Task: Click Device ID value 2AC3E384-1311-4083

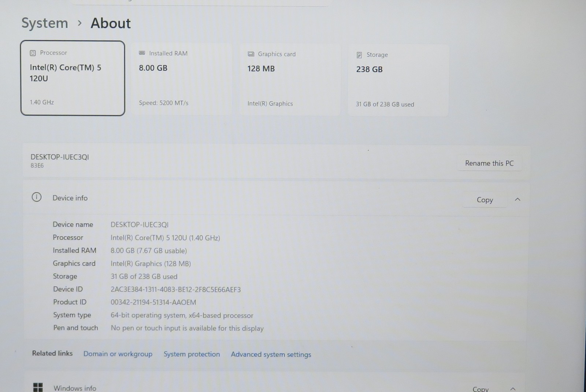Action: coord(176,290)
